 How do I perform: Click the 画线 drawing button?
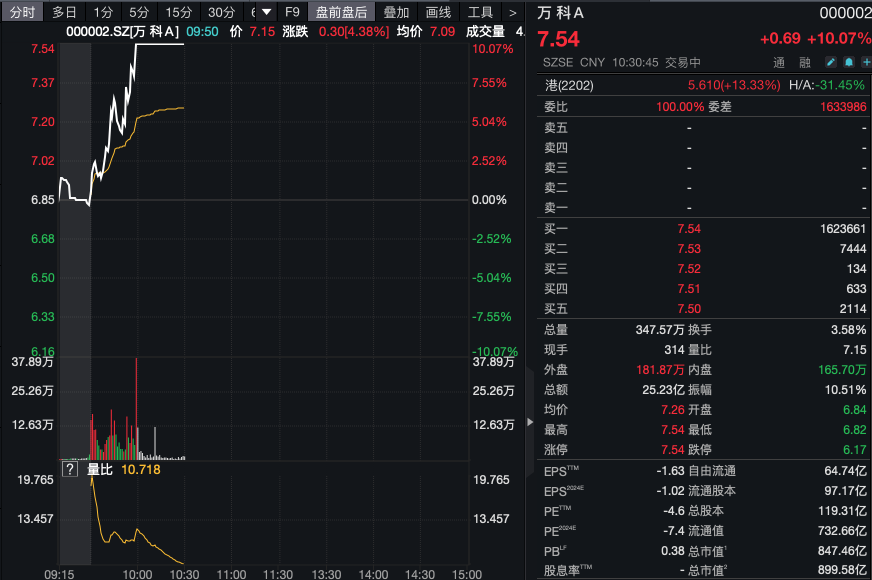(438, 12)
